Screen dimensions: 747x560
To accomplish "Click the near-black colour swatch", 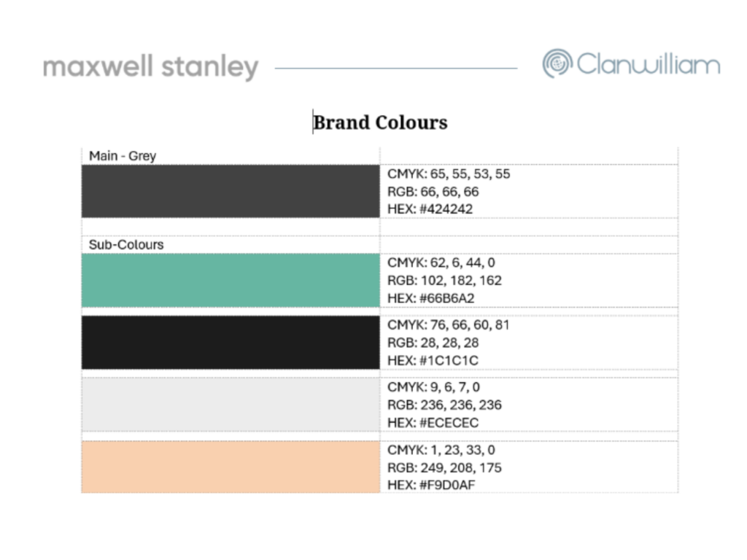I will (x=231, y=343).
